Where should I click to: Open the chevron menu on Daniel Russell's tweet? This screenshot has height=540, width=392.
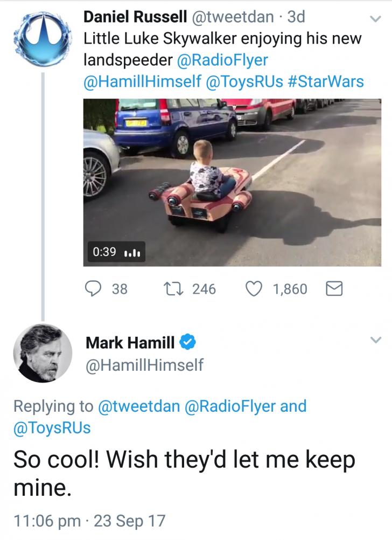pos(375,17)
